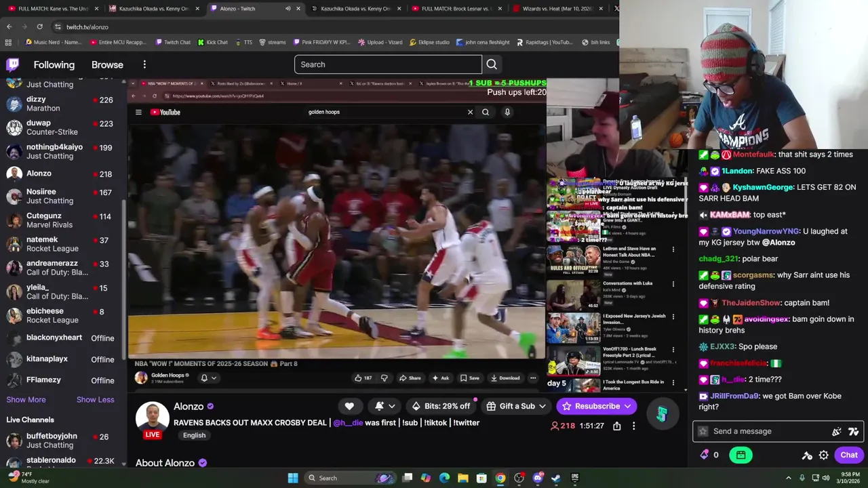Click the Twitch logo home icon
Viewport: 868px width, 488px height.
(13, 64)
